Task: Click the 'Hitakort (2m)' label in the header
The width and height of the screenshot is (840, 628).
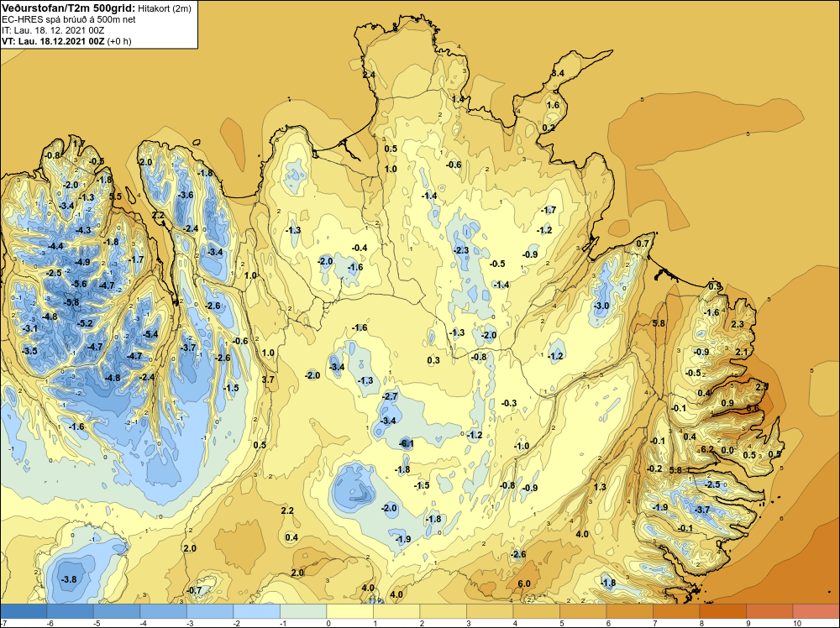Action: point(164,8)
